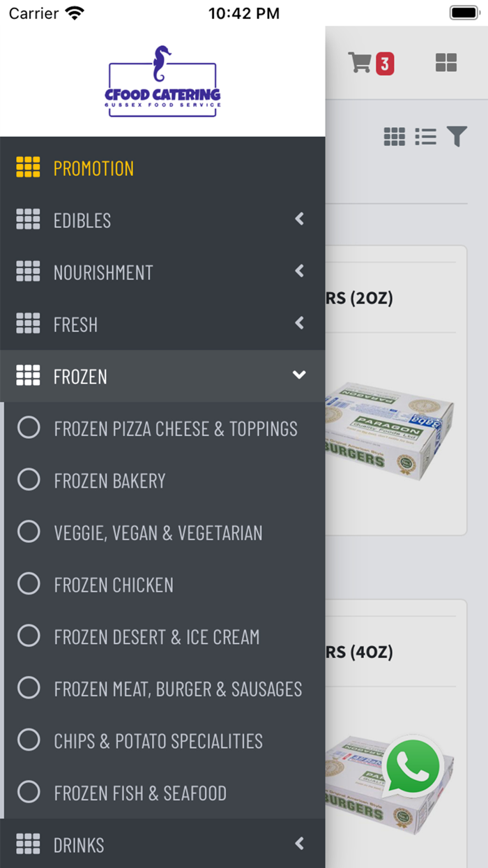
Task: Switch to grid view layout
Action: click(395, 137)
